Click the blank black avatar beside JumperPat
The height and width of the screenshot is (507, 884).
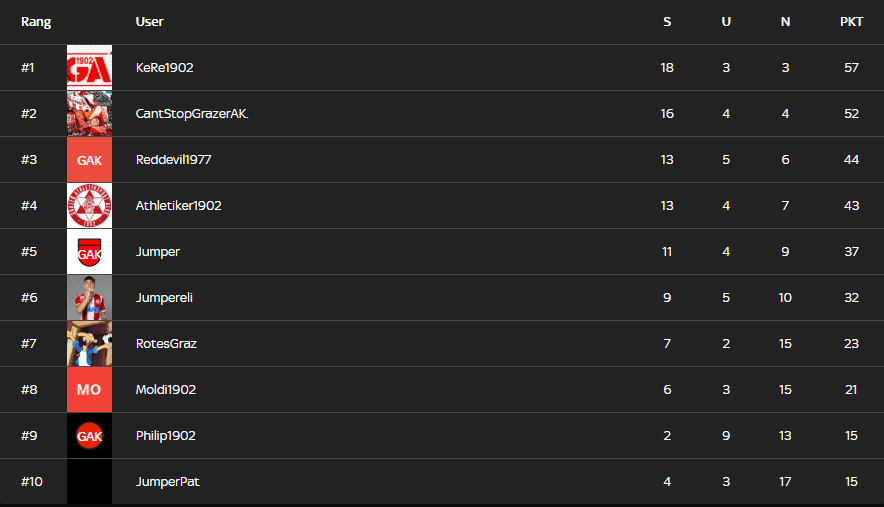89,482
